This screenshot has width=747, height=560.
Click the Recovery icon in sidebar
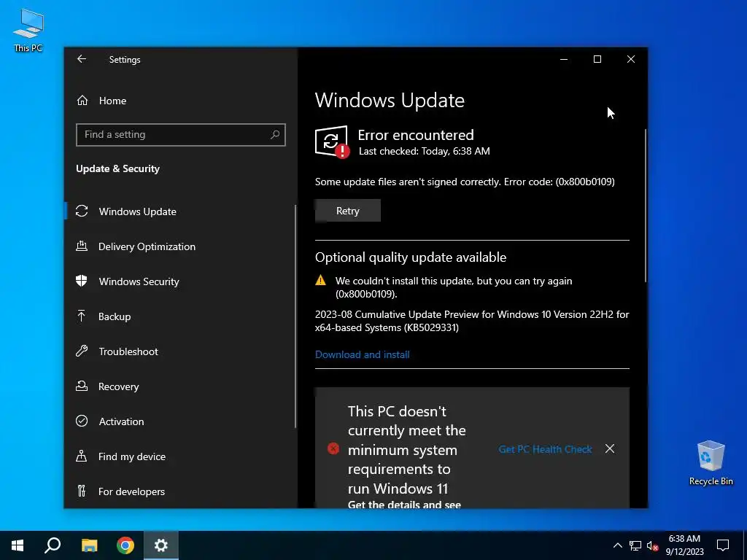coord(82,386)
